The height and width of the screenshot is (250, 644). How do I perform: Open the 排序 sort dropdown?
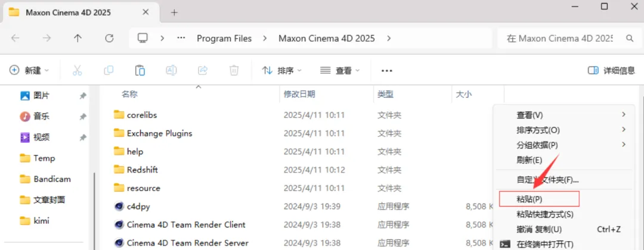click(x=281, y=70)
